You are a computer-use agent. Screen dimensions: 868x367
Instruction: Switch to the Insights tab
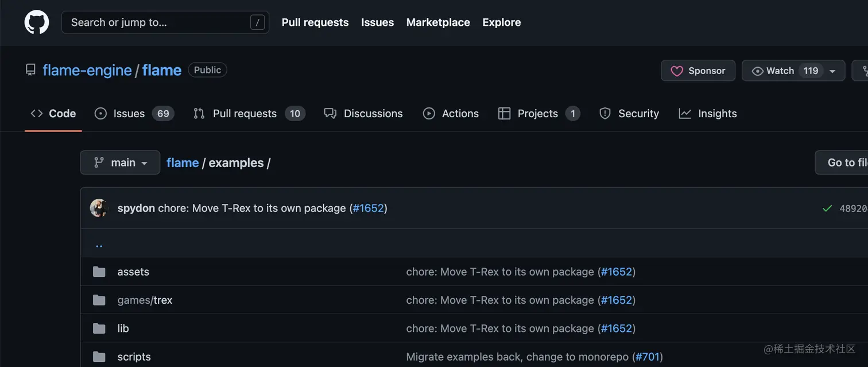click(x=707, y=113)
